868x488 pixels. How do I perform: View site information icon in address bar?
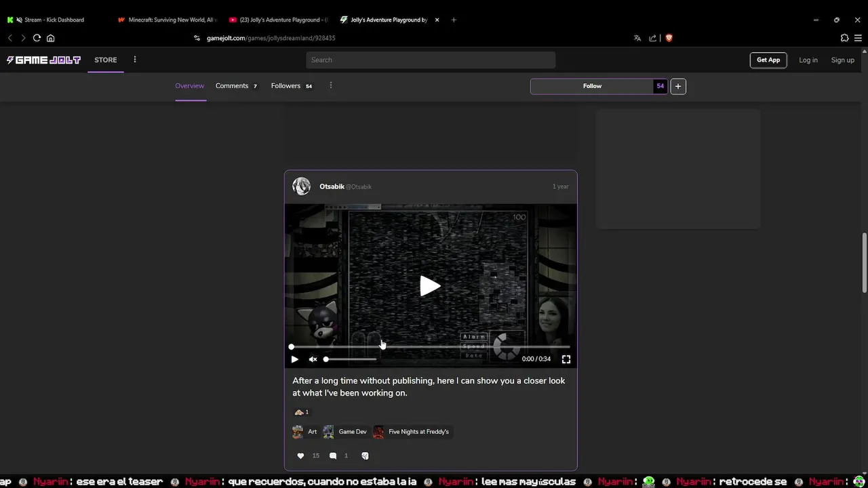(x=197, y=38)
